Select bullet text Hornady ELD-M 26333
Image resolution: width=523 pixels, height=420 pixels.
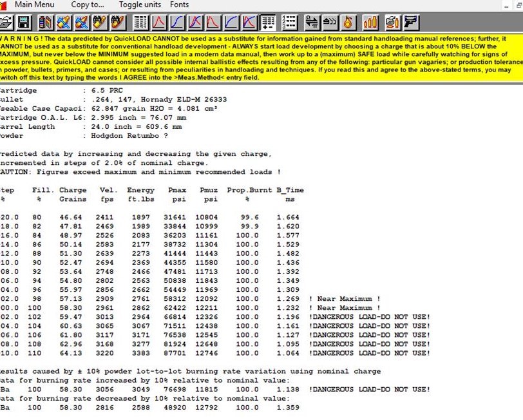(x=184, y=99)
